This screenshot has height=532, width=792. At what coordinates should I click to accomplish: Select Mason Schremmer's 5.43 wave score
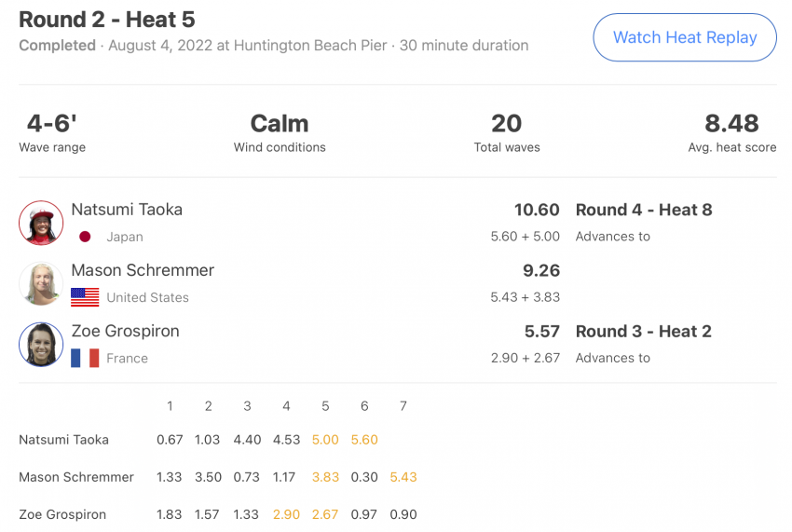(403, 477)
